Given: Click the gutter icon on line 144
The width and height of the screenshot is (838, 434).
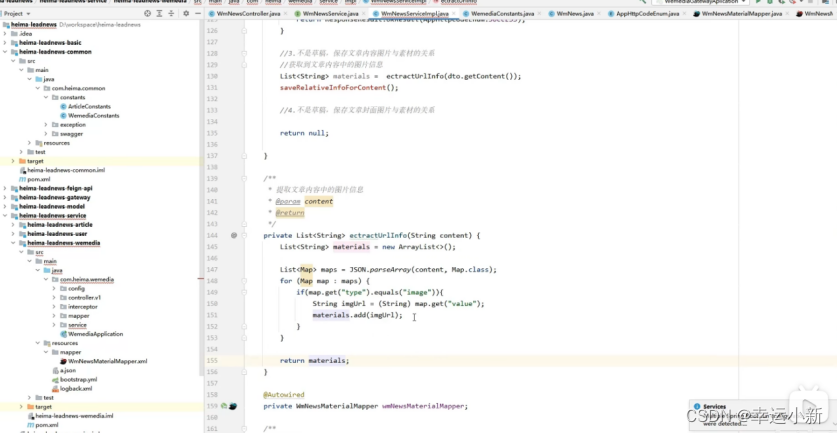Looking at the screenshot, I should click(x=234, y=235).
